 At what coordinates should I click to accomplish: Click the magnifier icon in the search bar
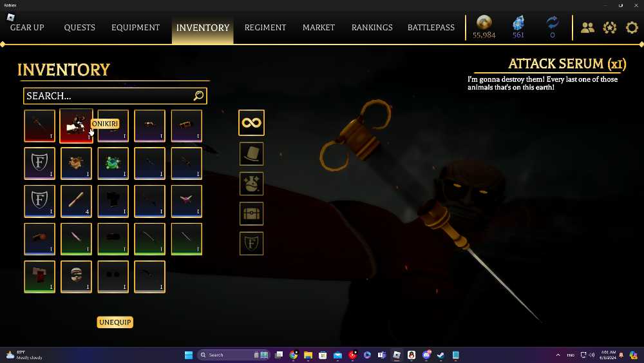pos(198,96)
